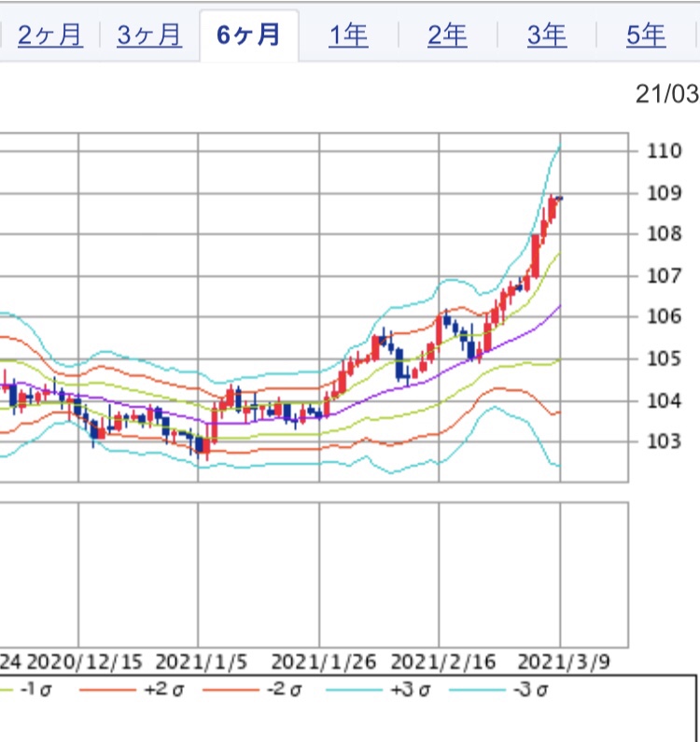Screen dimensions: 700x742
Task: Click the 21/03 date text
Action: coord(667,93)
